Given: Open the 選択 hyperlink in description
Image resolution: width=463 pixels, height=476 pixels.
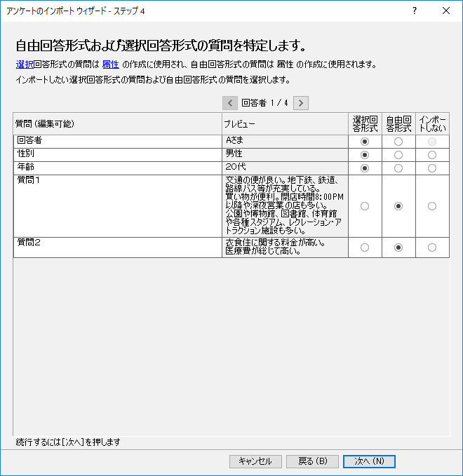Looking at the screenshot, I should 24,64.
